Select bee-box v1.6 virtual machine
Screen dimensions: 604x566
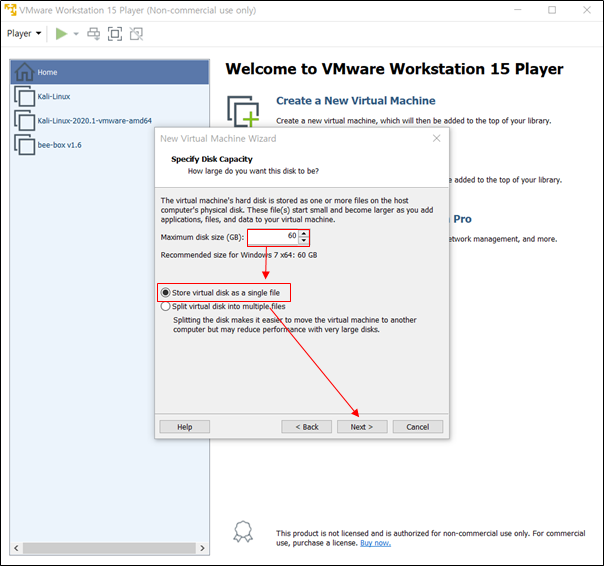coord(60,145)
